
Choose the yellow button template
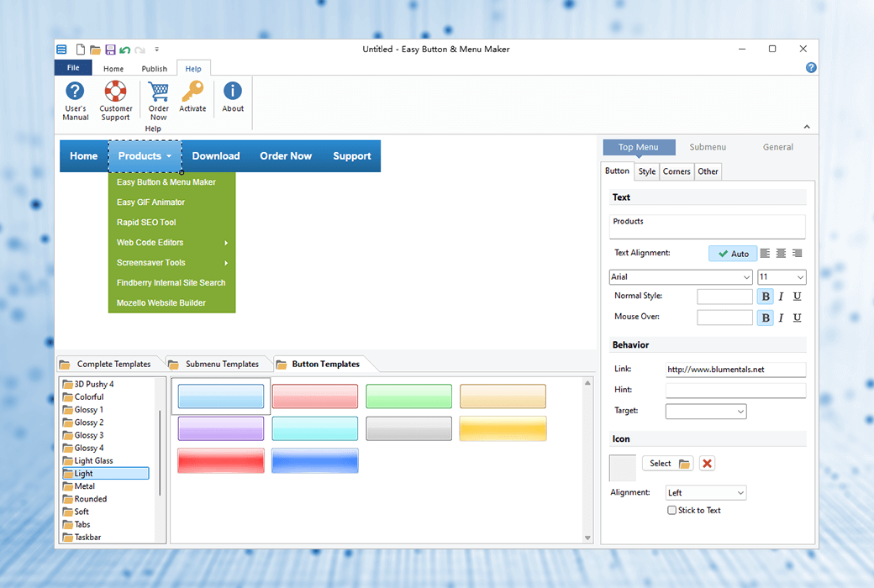click(503, 428)
